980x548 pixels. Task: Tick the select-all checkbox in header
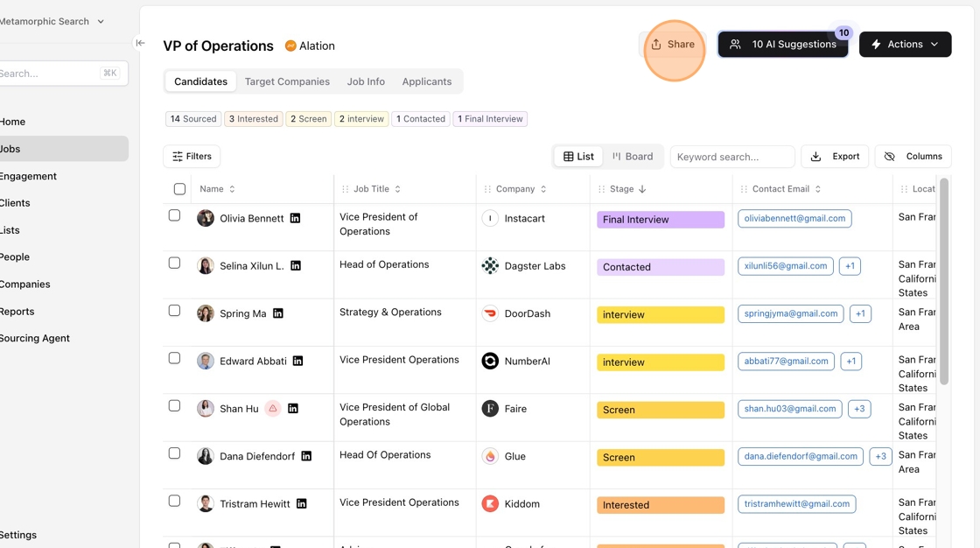[x=179, y=189]
